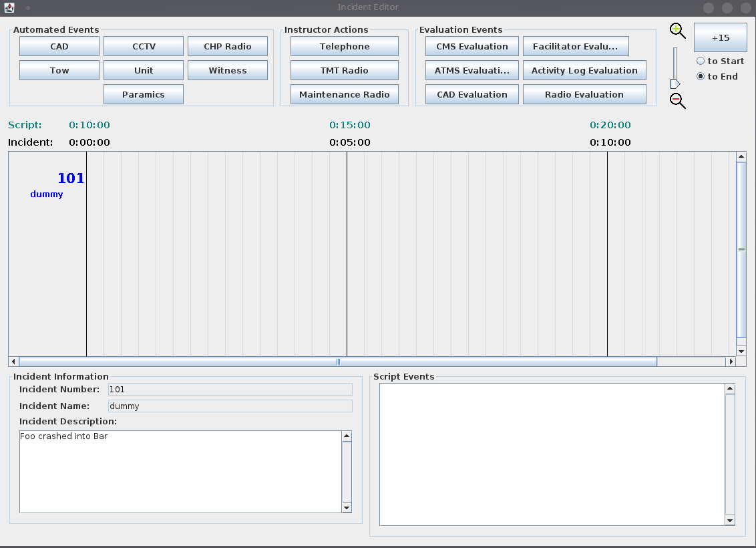756x548 pixels.
Task: Click the Incident Name text field
Action: click(x=230, y=406)
